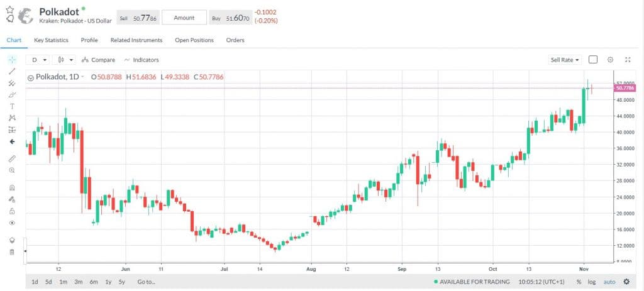The image size is (644, 291).
Task: Click the AVAILABLE FOR TRADING status text
Action: [x=474, y=282]
